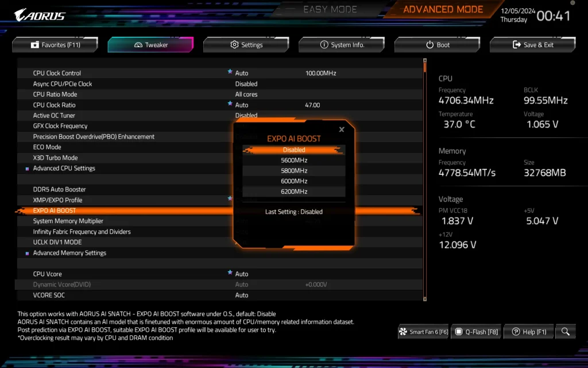Open the Favorites (F11) tab

click(55, 45)
